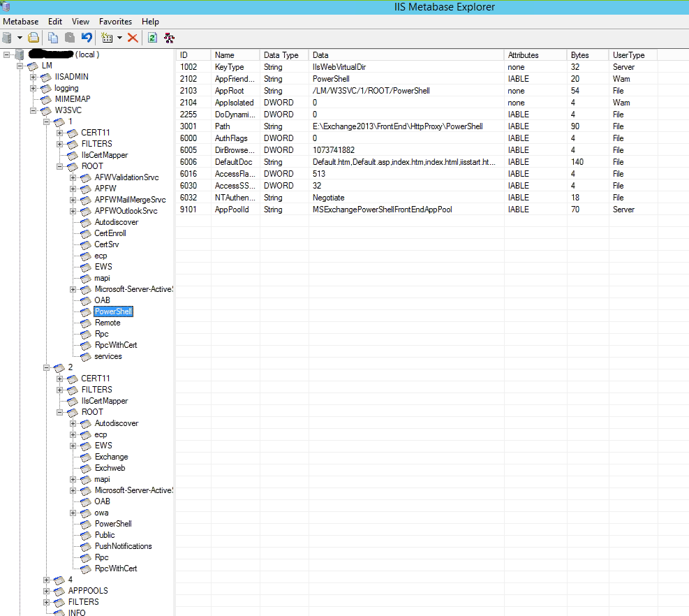Select the Autodiscover folder icon under site 1
689x616 pixels.
[86, 223]
